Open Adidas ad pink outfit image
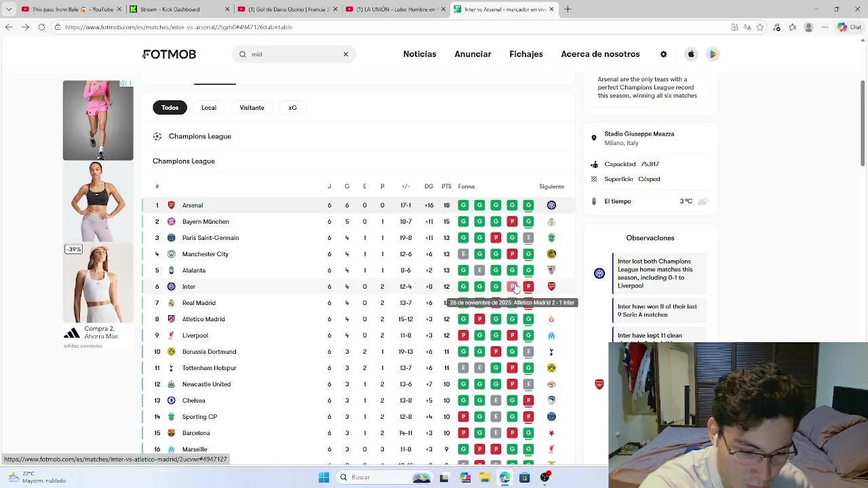The height and width of the screenshot is (488, 868). coord(98,120)
